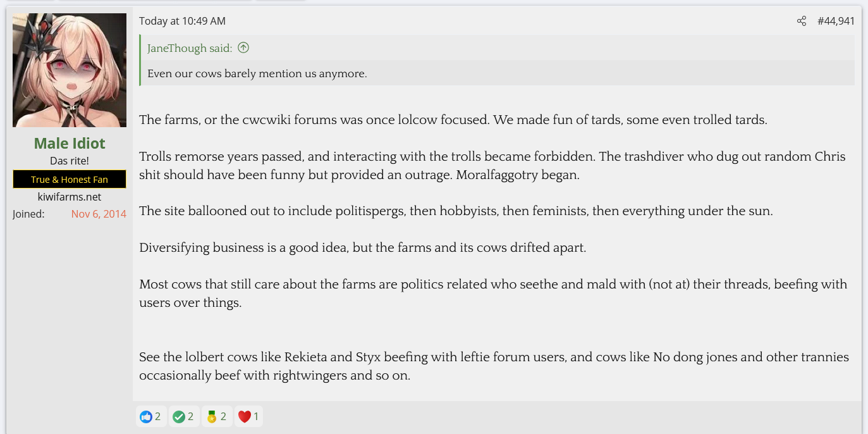
Task: Click the paragraph starting "Diversifying business"
Action: tap(362, 247)
